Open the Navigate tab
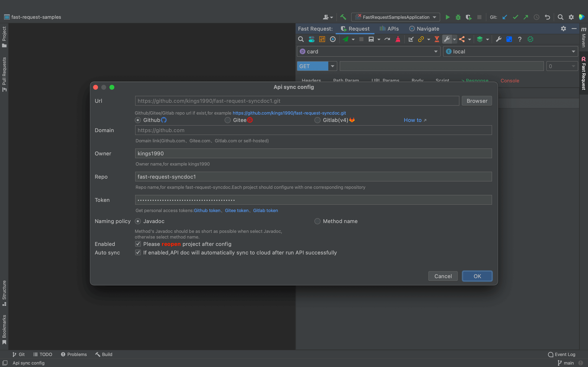 424,29
